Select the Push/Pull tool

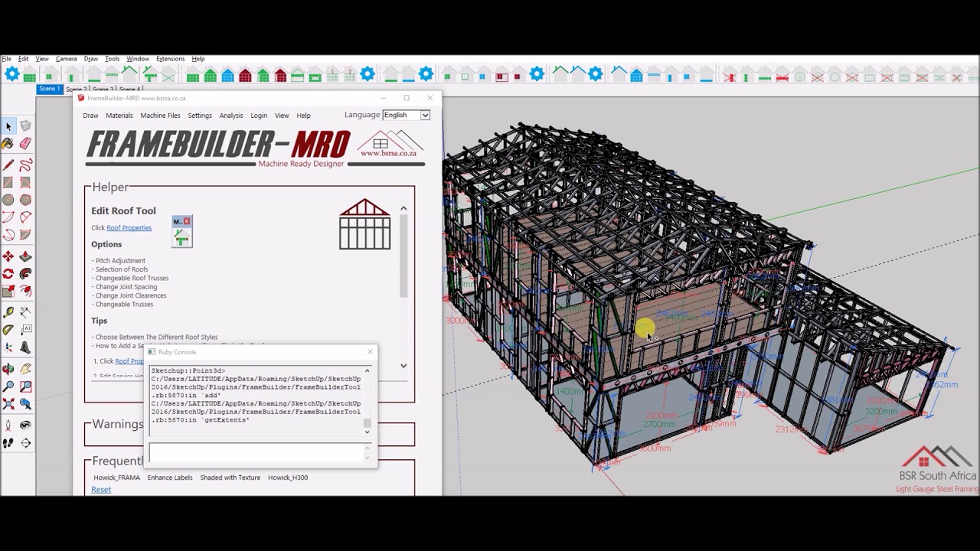[25, 257]
